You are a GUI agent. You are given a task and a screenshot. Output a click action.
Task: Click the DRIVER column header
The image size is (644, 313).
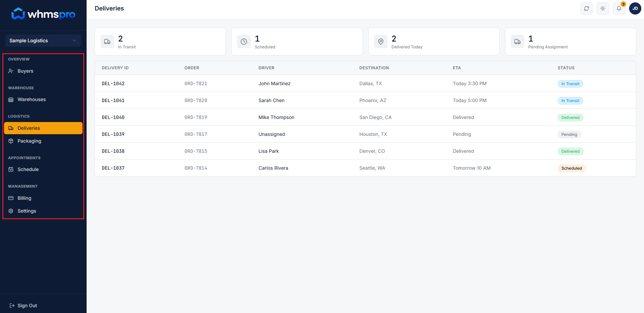[267, 68]
